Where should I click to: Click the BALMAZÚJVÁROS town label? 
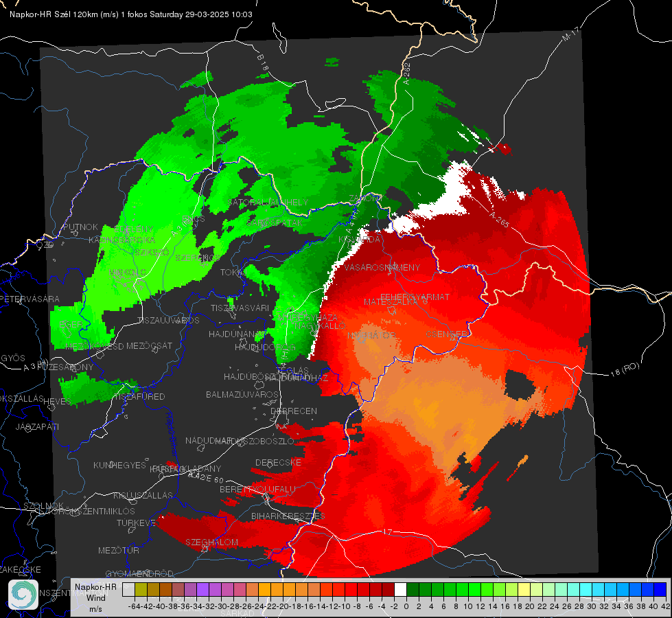242,394
